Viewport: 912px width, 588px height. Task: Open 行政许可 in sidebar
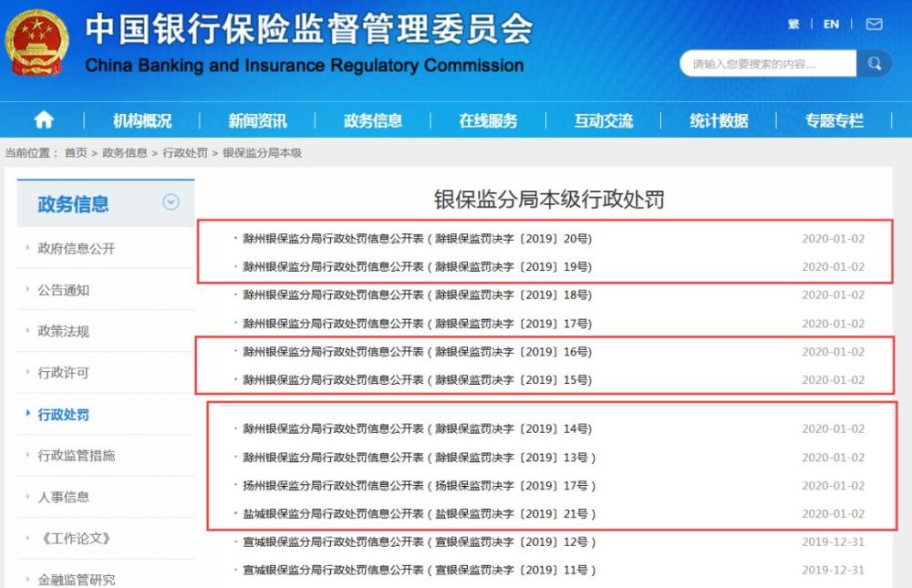point(64,373)
